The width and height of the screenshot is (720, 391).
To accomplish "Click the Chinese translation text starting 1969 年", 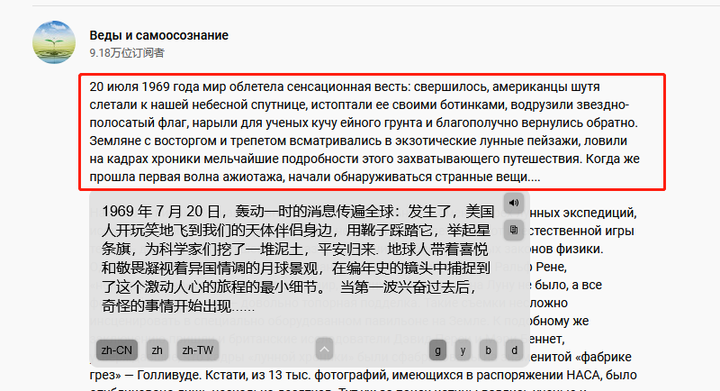I will pos(298,258).
